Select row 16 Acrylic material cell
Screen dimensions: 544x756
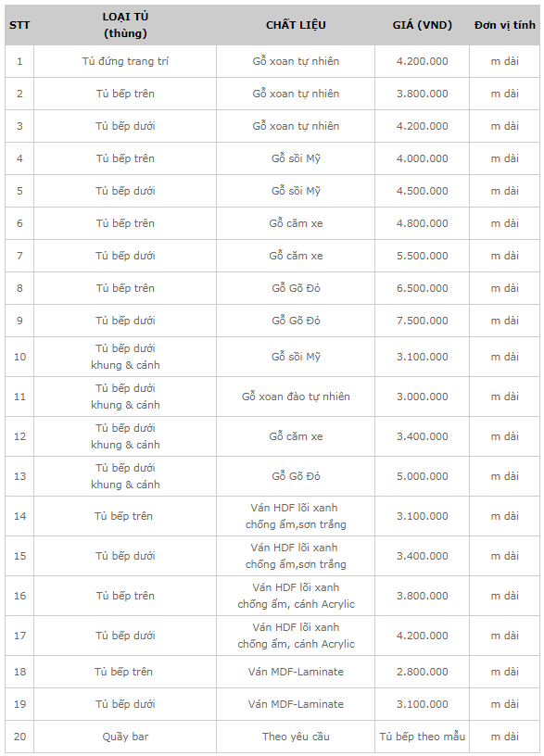[296, 596]
